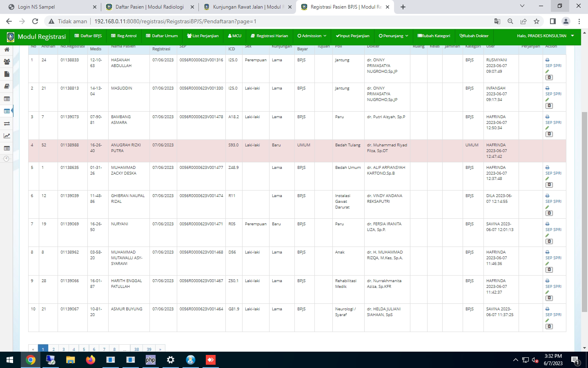Open the Daftar BPJS menu item
The width and height of the screenshot is (588, 368).
(88, 36)
